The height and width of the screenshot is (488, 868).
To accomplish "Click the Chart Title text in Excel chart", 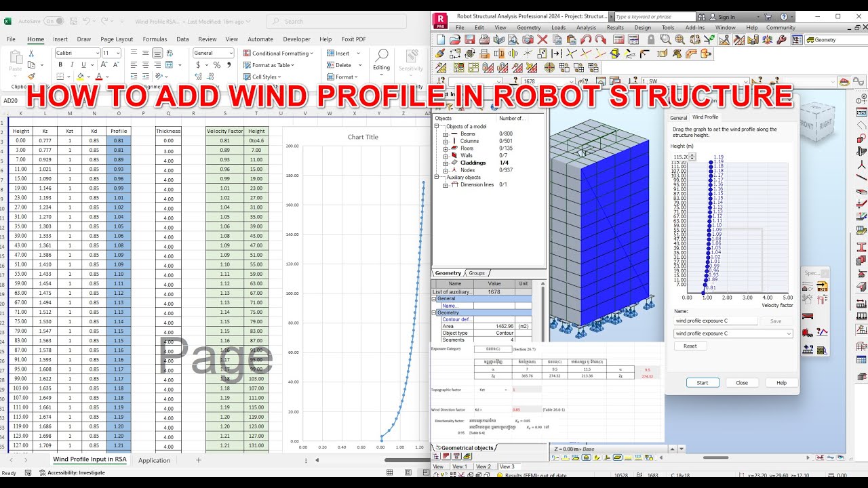I will pyautogui.click(x=363, y=137).
